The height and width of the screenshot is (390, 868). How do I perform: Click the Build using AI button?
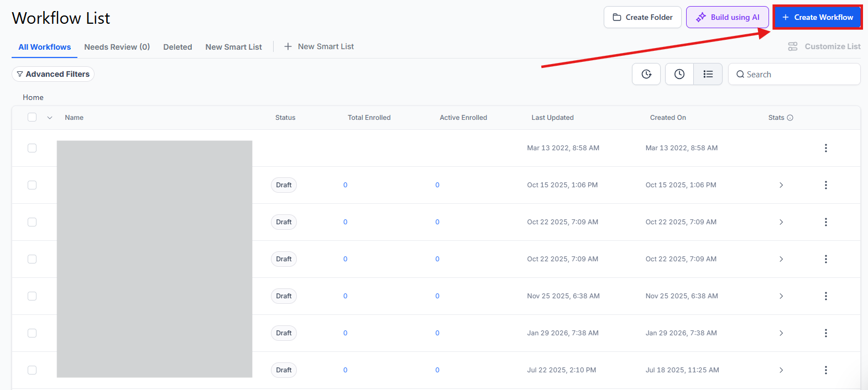coord(727,17)
